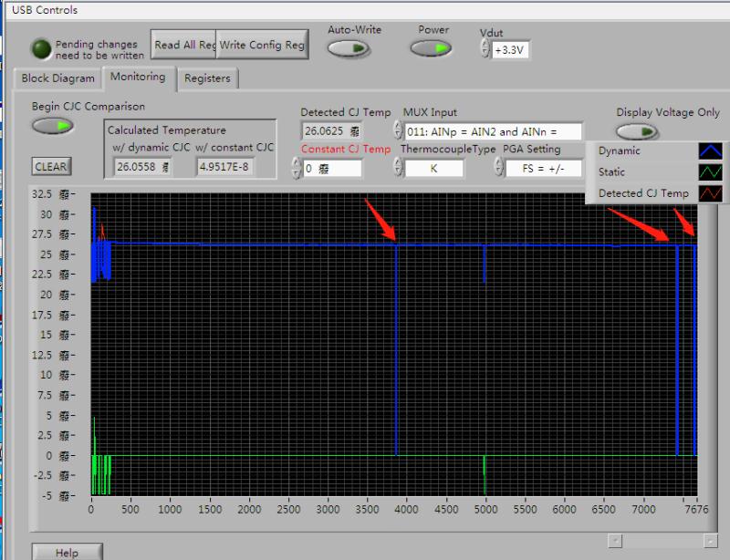This screenshot has height=560, width=730.
Task: Open the ThermocoupleType K field
Action: pyautogui.click(x=434, y=168)
